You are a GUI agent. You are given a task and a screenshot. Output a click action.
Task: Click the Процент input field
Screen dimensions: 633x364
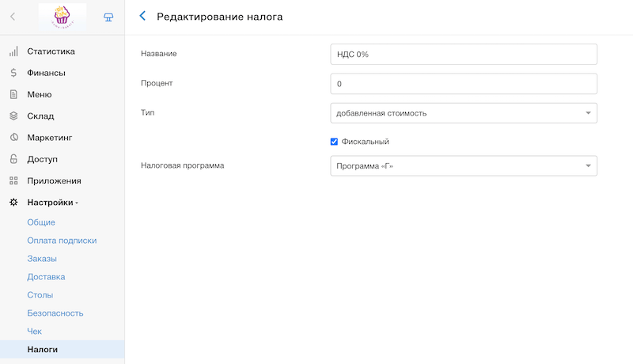point(463,83)
